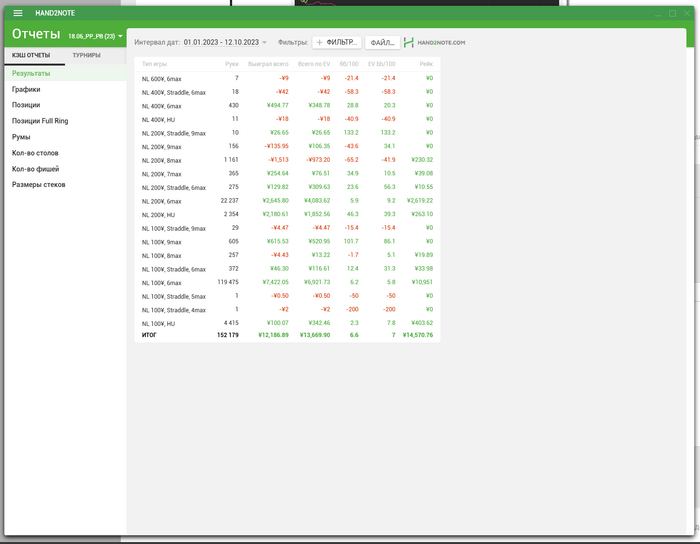700x544 pixels.
Task: Click total winnings ¥12,186.89
Action: pyautogui.click(x=273, y=335)
